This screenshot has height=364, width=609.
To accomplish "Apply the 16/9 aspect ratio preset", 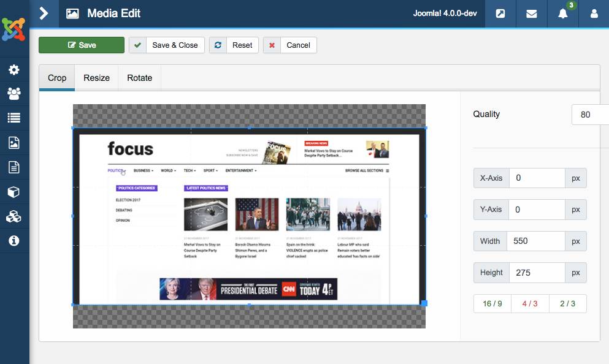I will (x=492, y=303).
